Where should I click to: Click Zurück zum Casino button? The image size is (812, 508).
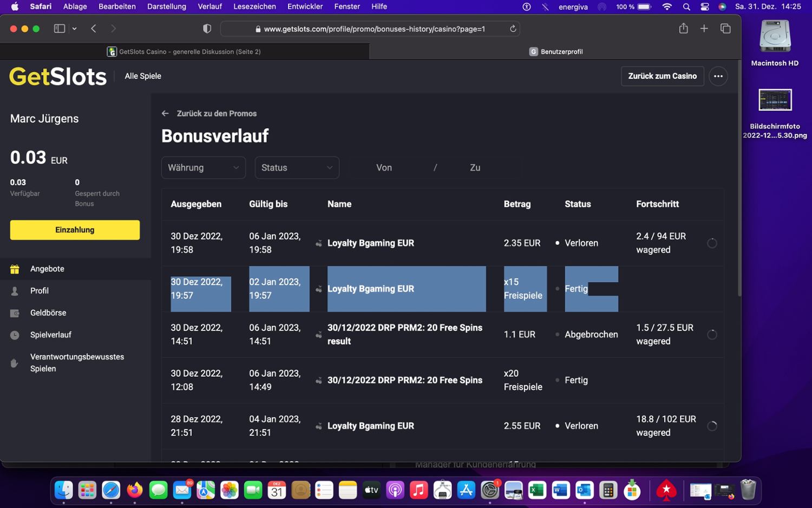[663, 76]
